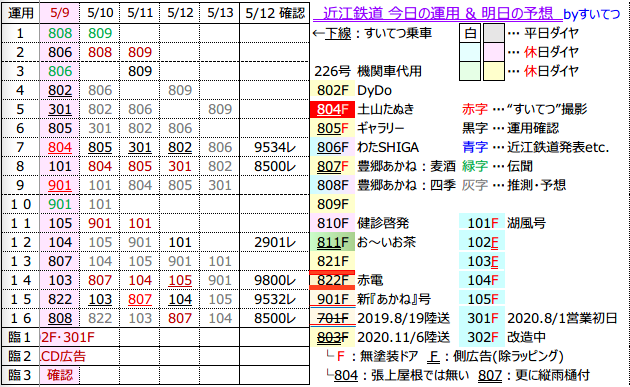Select the 822F 赤電 cell
Image resolution: width=630 pixels, height=387 pixels.
click(x=332, y=280)
